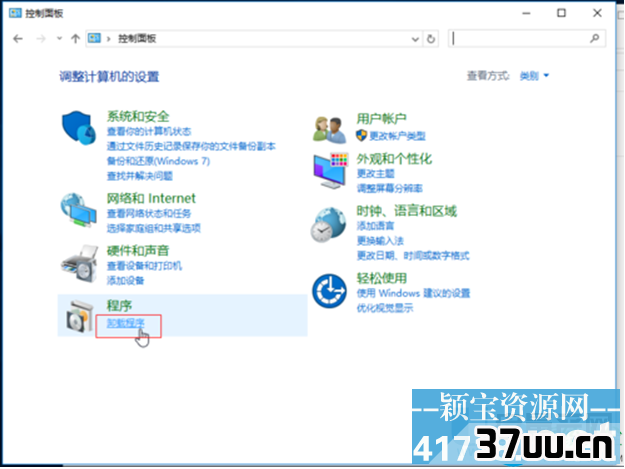Expand the address bar history dropdown
Viewport: 625px width, 469px height.
click(x=415, y=39)
